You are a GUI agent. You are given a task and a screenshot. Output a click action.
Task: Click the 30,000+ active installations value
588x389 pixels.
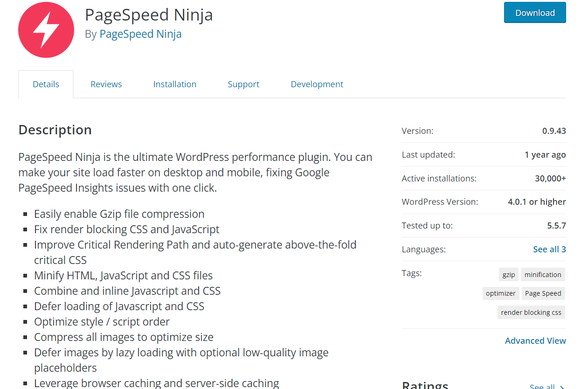point(550,179)
